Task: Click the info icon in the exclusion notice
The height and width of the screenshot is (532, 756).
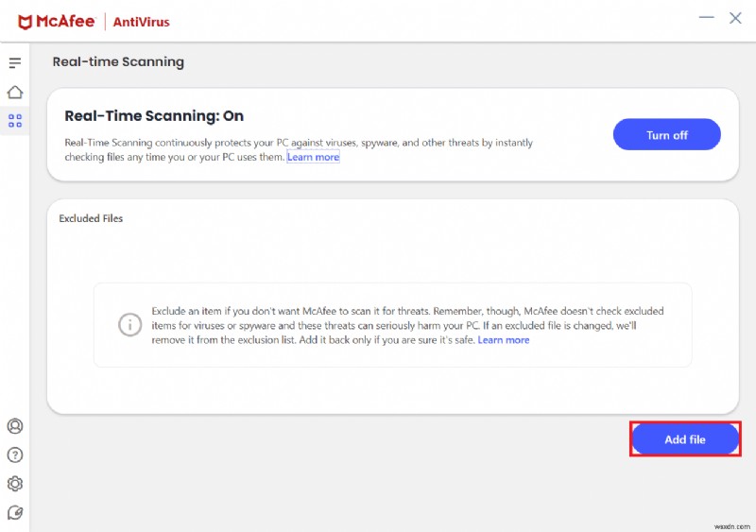Action: [x=129, y=324]
